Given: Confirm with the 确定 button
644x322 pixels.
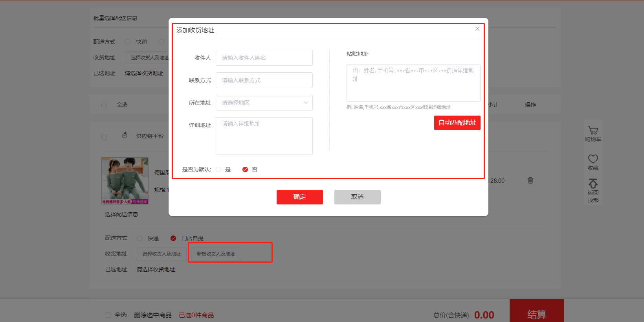Looking at the screenshot, I should click(x=299, y=197).
